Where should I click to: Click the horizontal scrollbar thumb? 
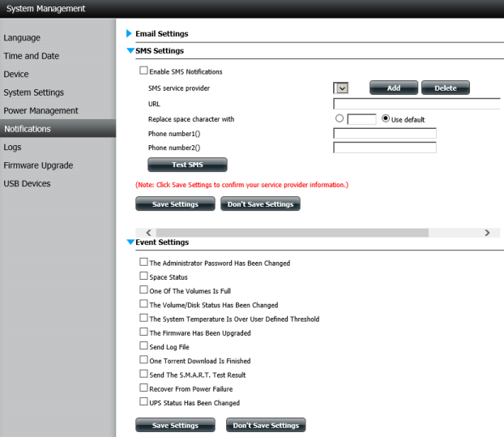(x=293, y=233)
